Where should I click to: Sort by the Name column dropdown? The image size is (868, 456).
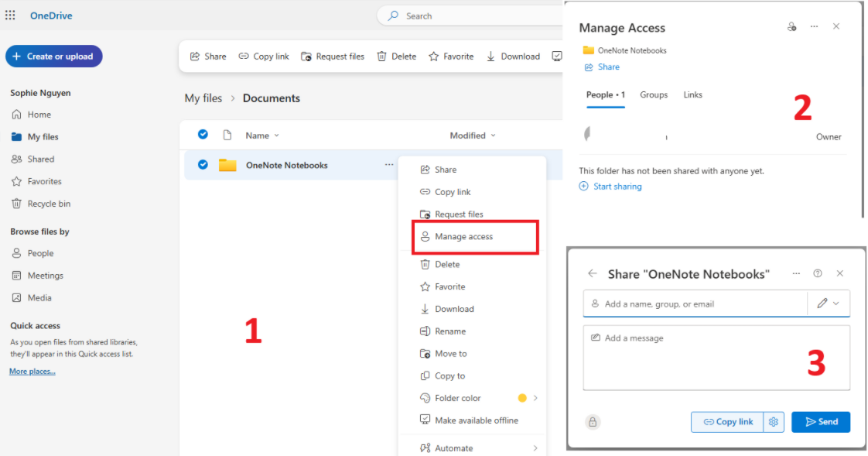click(x=262, y=135)
